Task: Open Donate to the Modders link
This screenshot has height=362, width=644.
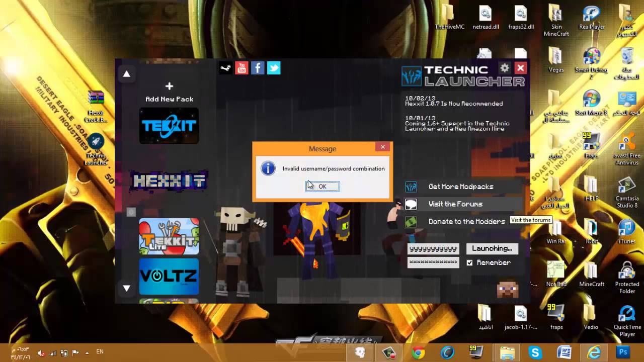Action: tap(467, 221)
